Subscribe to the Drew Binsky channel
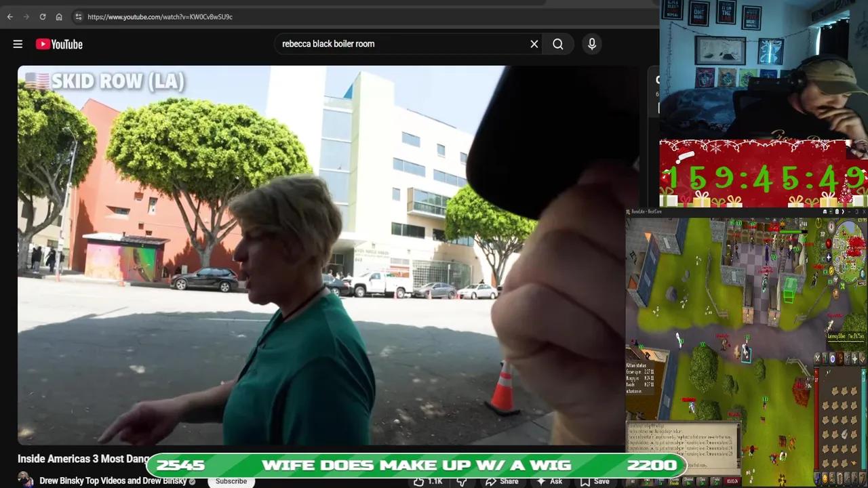 click(x=231, y=481)
